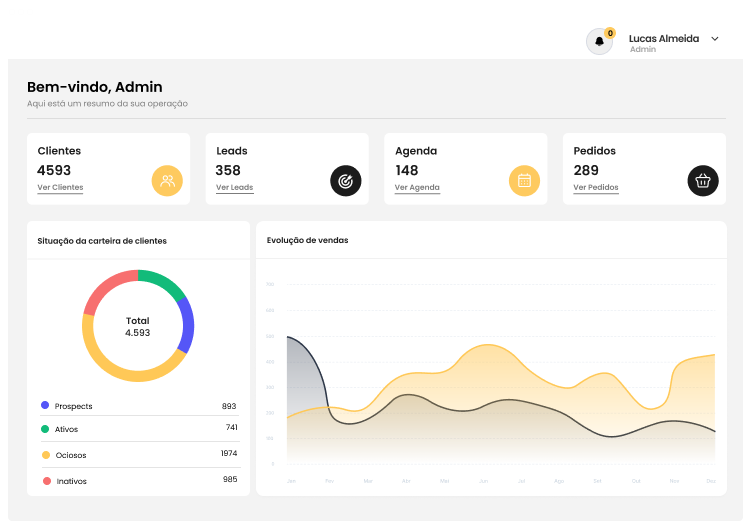
Task: Click the Leads target icon
Action: tap(346, 181)
